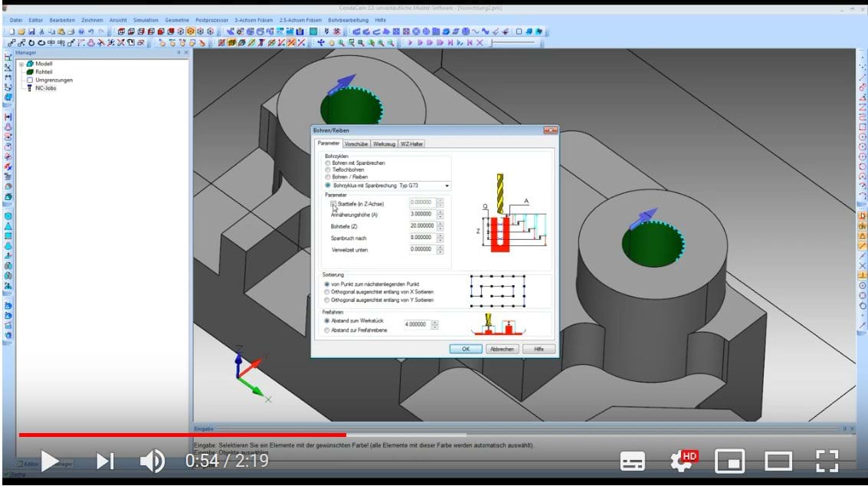Image resolution: width=868 pixels, height=486 pixels.
Task: Click the Spanbruch nach value field
Action: coord(422,237)
